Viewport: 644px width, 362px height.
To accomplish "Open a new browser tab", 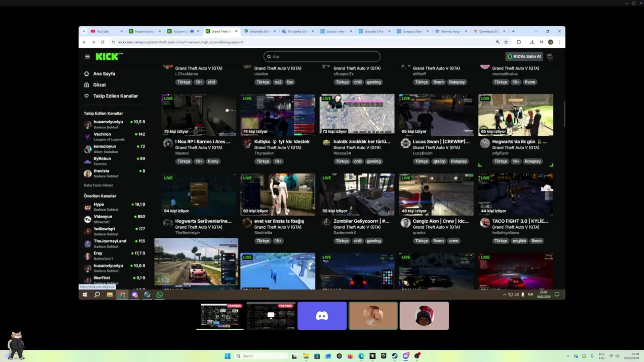I will coord(513,31).
